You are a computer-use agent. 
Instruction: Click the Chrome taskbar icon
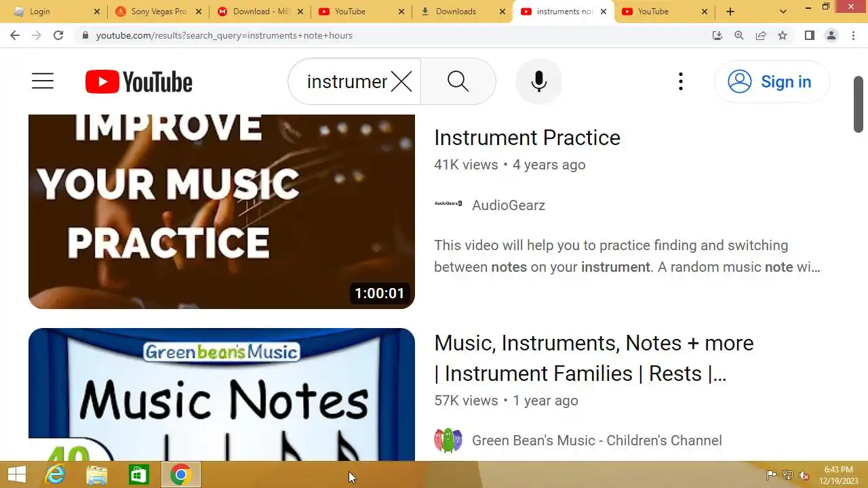(x=180, y=475)
